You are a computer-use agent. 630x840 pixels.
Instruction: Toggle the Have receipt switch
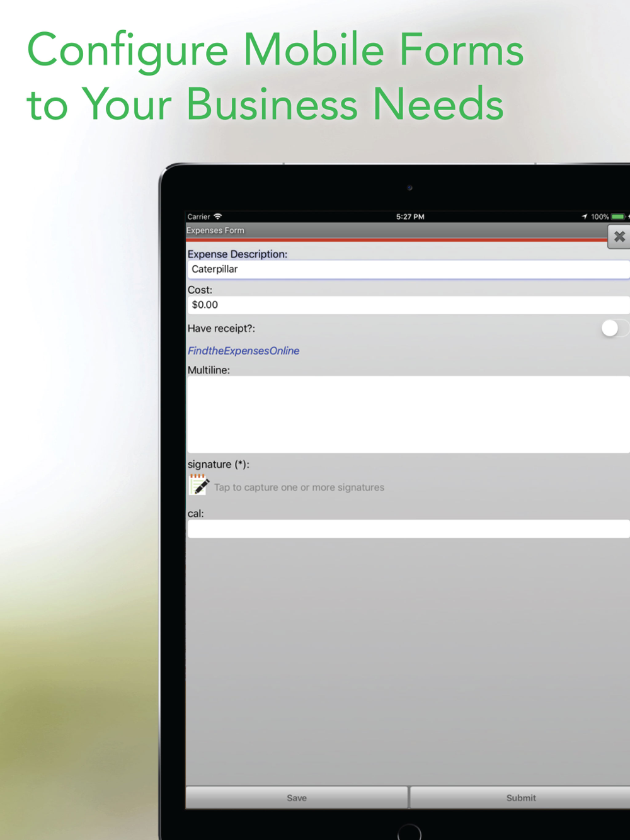615,328
